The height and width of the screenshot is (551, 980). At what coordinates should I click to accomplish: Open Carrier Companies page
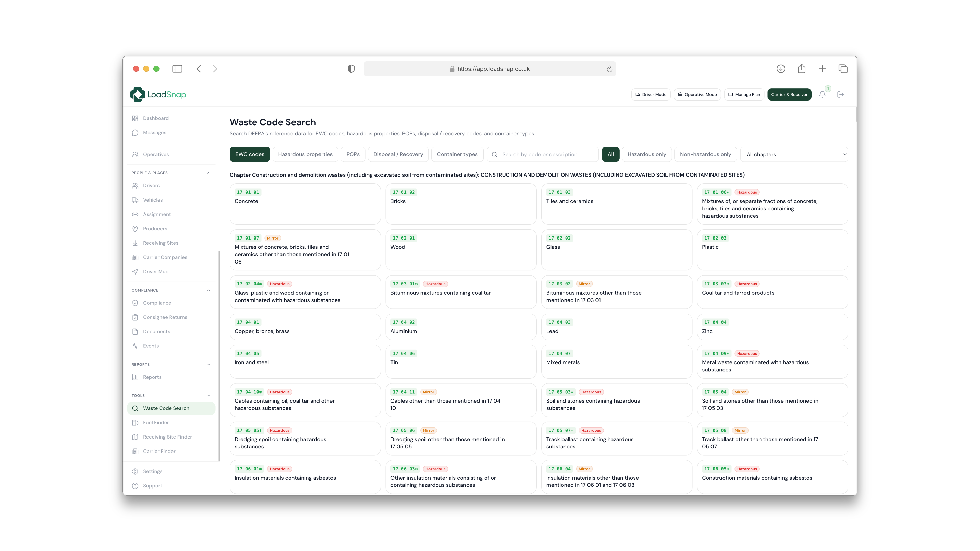click(171, 257)
